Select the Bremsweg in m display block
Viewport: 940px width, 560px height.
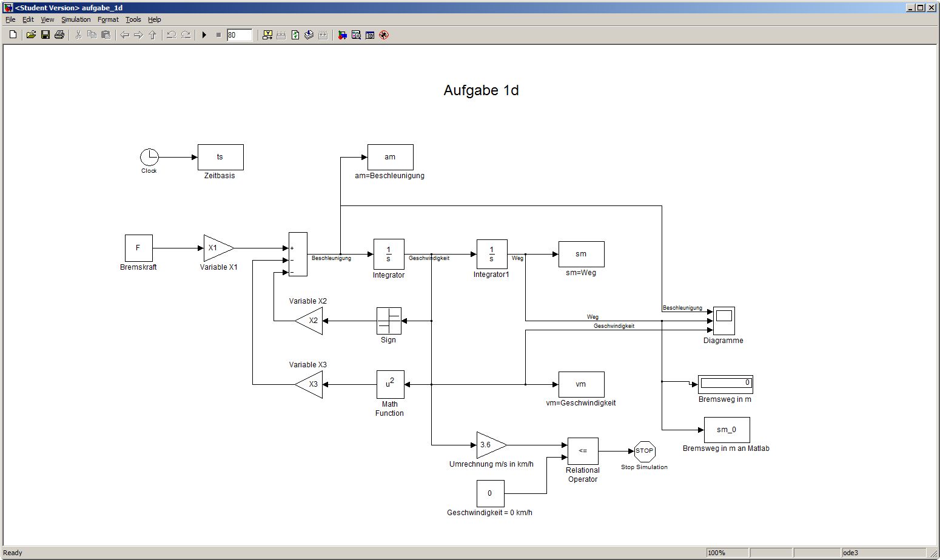point(725,384)
